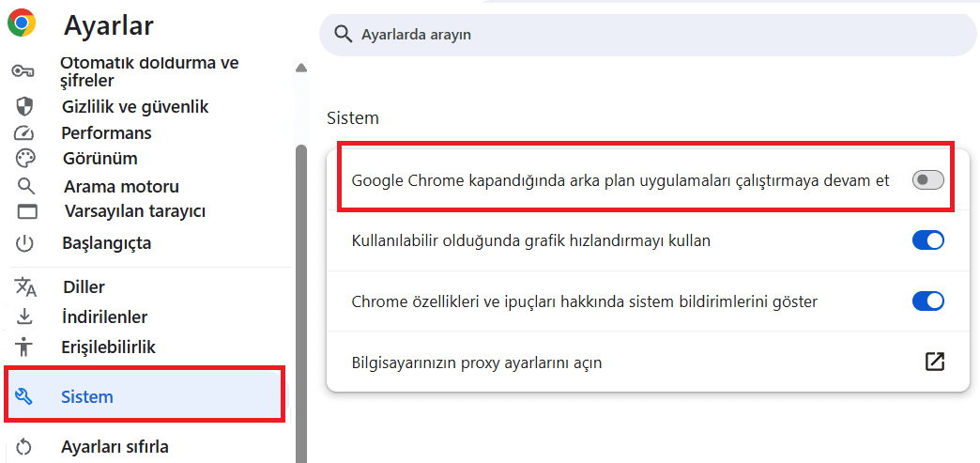Open Gizlilik ve güvenlik settings

(x=135, y=106)
